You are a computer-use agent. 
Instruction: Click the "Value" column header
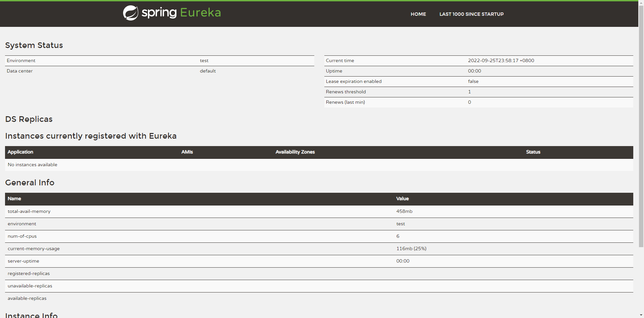click(x=402, y=199)
